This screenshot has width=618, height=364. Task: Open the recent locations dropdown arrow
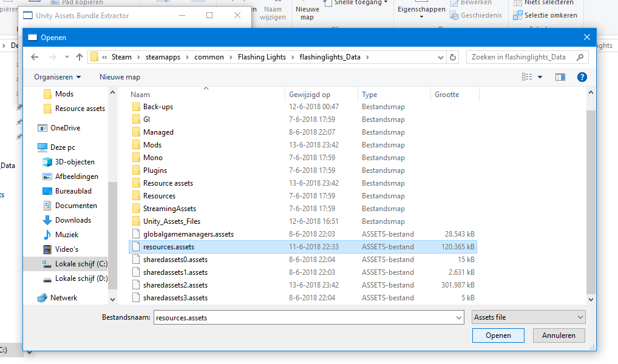(67, 57)
